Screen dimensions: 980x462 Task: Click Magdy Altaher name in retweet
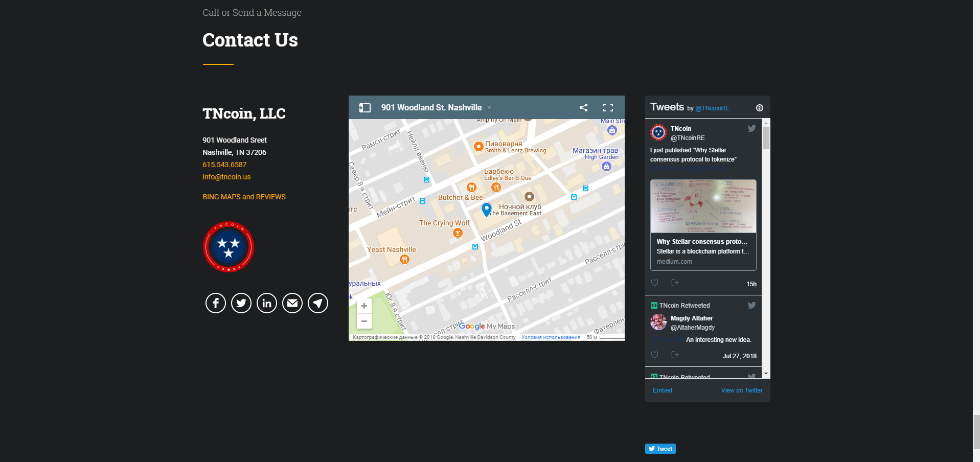[692, 318]
